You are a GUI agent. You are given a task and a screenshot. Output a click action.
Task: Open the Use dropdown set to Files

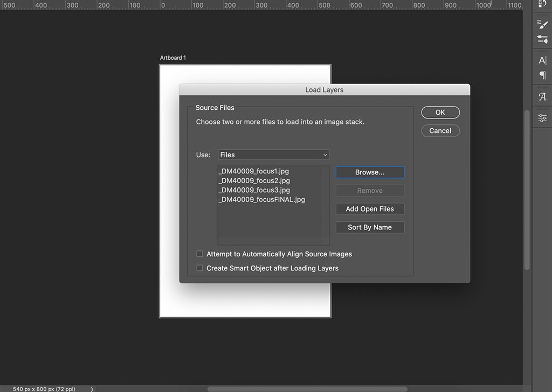[x=273, y=155]
